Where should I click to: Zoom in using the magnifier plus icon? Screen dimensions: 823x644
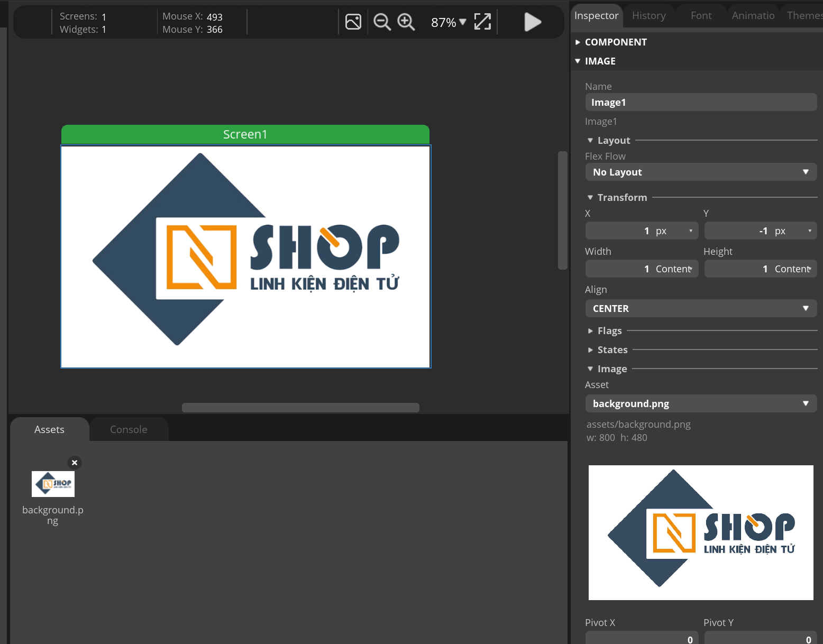[406, 22]
